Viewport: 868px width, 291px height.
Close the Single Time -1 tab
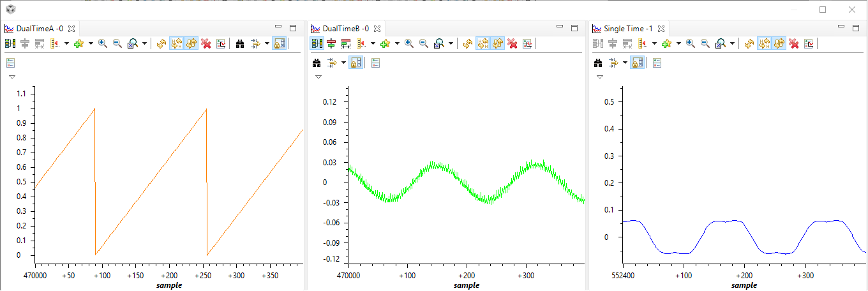(x=661, y=29)
